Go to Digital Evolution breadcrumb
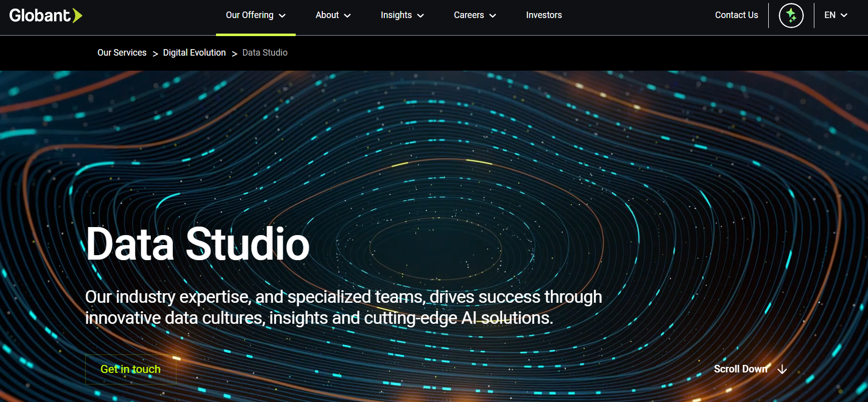The image size is (868, 402). click(194, 53)
